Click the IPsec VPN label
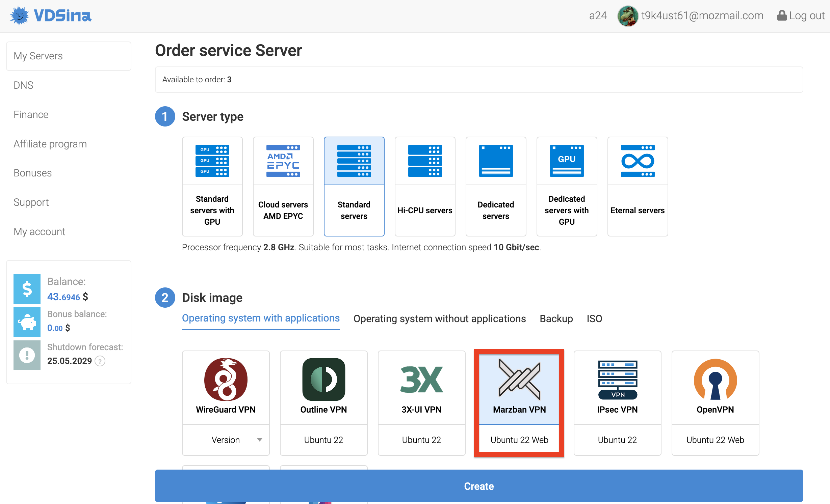The width and height of the screenshot is (830, 504). click(617, 410)
